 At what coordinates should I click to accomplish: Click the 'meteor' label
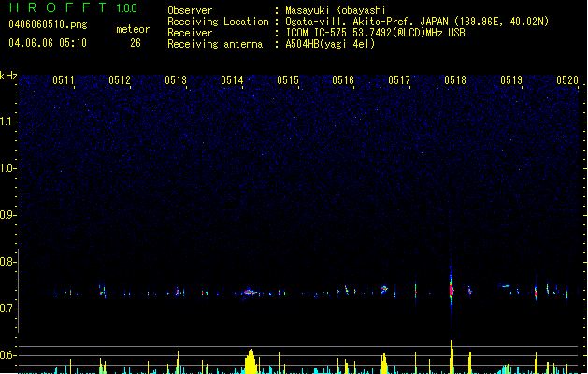(133, 29)
